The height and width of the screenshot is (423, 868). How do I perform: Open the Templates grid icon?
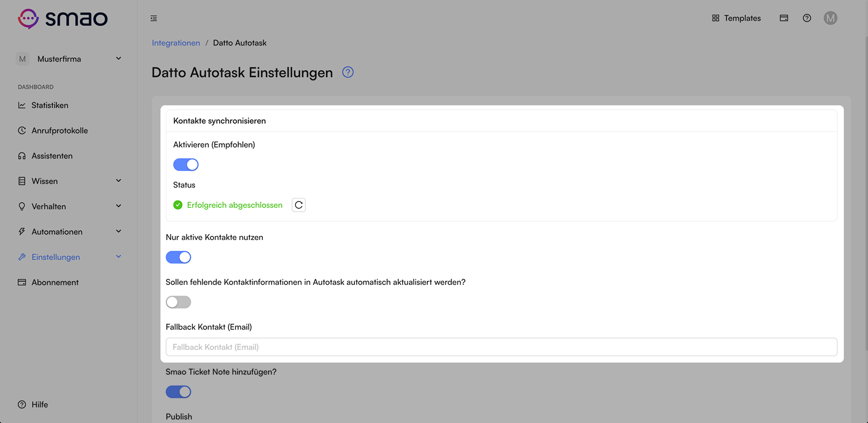coord(716,18)
